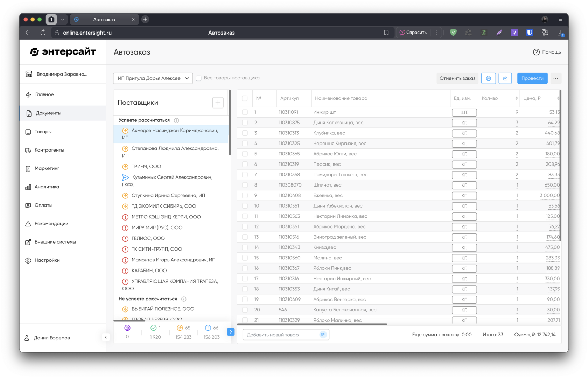
Task: Open the Товары sidebar section
Action: (x=63, y=132)
